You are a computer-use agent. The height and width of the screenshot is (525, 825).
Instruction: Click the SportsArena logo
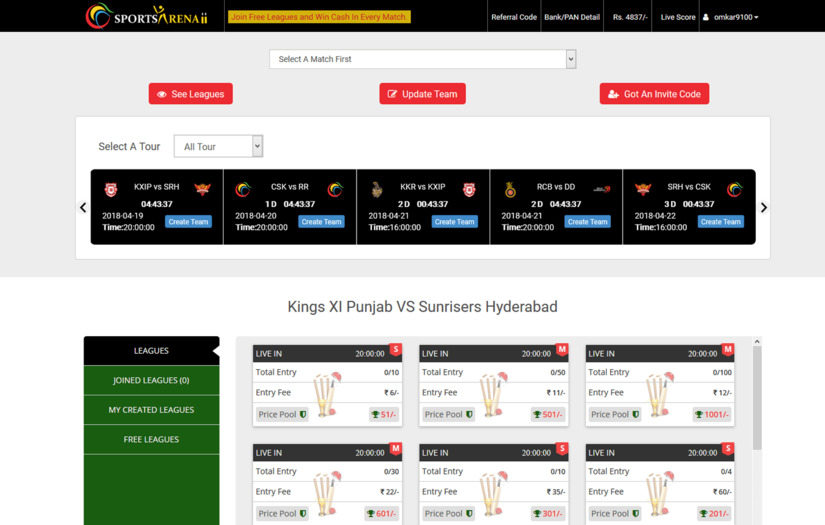146,16
